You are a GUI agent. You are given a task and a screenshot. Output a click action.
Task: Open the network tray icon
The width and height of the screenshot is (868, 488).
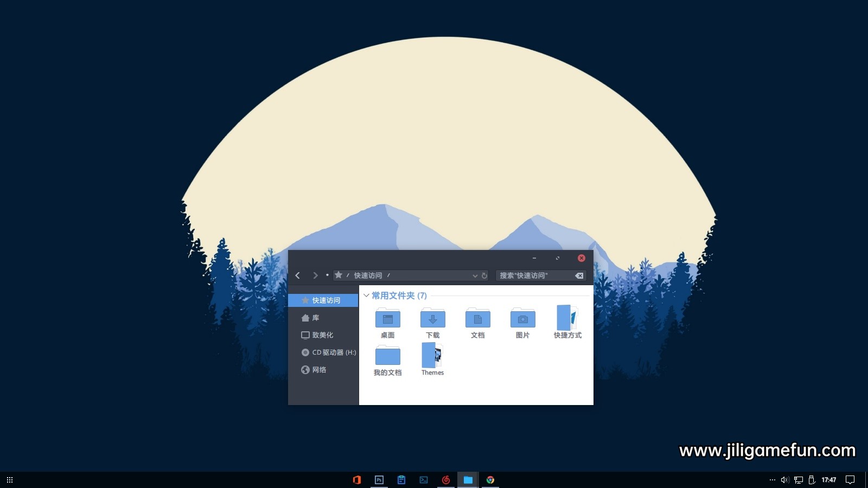coord(799,480)
